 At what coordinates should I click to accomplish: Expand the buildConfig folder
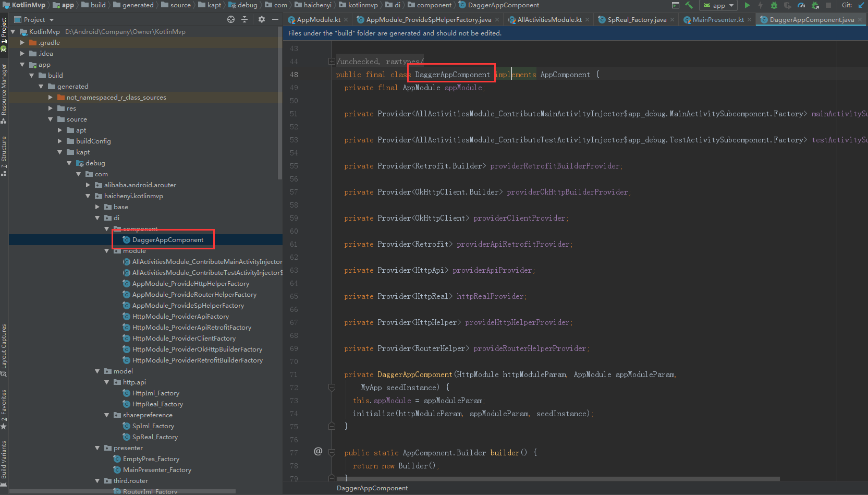60,141
